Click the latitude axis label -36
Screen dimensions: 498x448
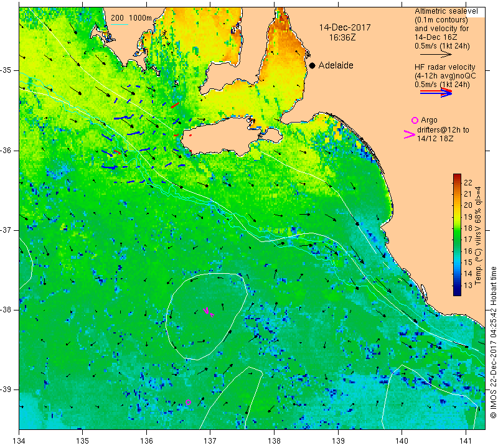7,150
